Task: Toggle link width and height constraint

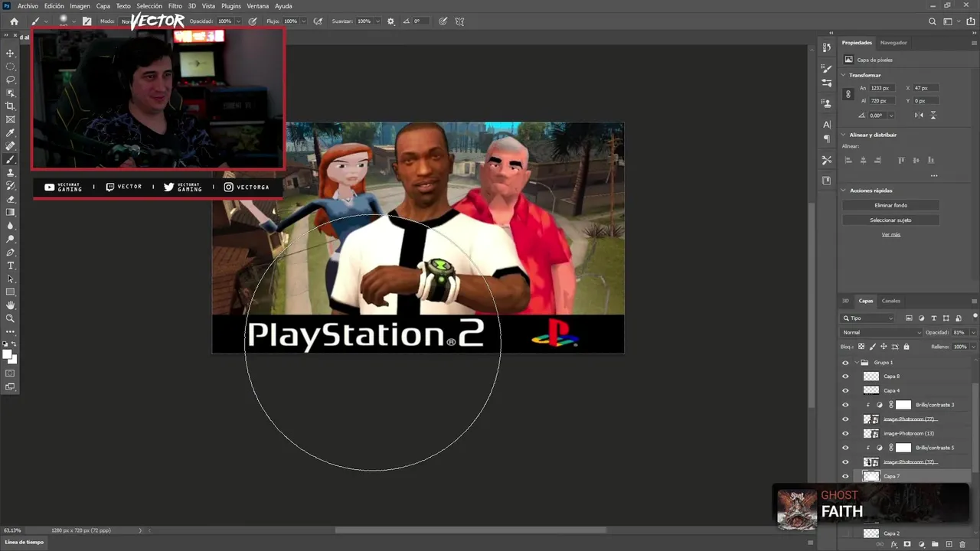Action: tap(848, 94)
